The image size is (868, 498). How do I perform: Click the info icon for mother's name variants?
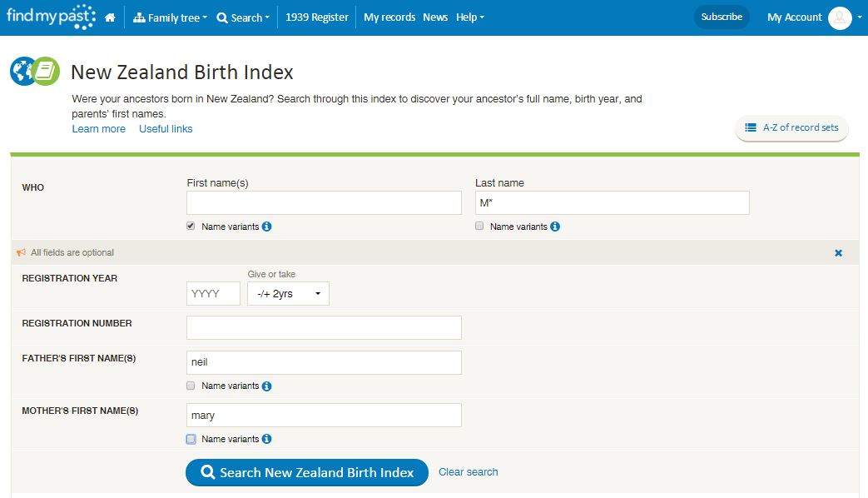pyautogui.click(x=267, y=439)
